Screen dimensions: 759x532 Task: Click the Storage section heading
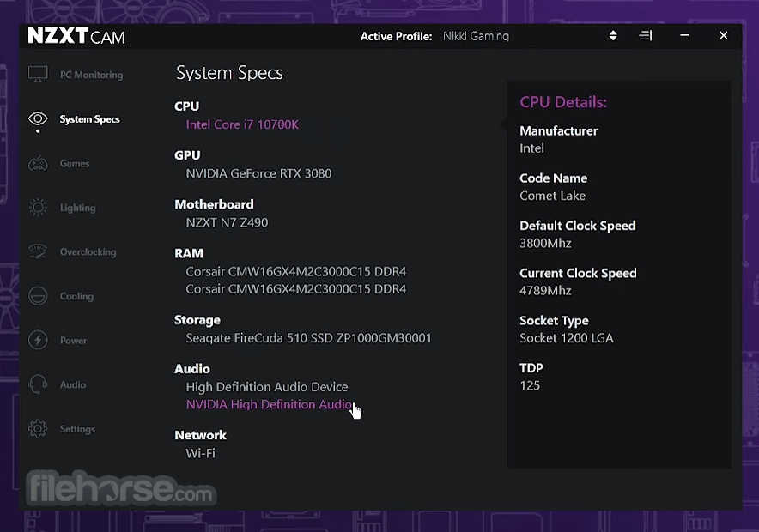coord(197,320)
